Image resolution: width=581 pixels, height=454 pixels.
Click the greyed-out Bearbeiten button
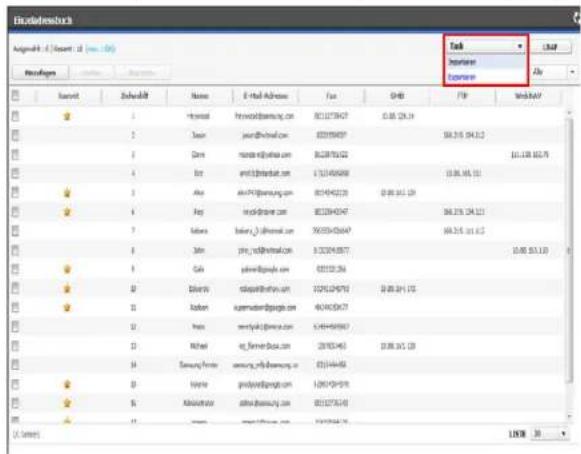click(142, 73)
